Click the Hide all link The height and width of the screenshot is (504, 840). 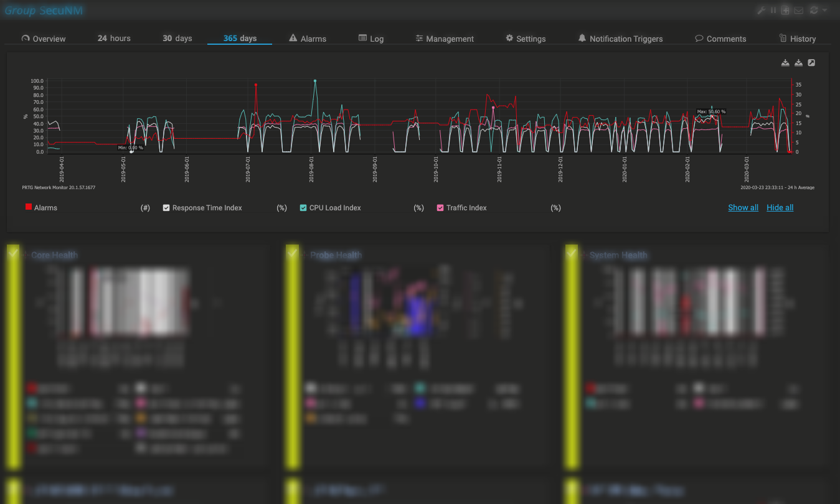[780, 208]
